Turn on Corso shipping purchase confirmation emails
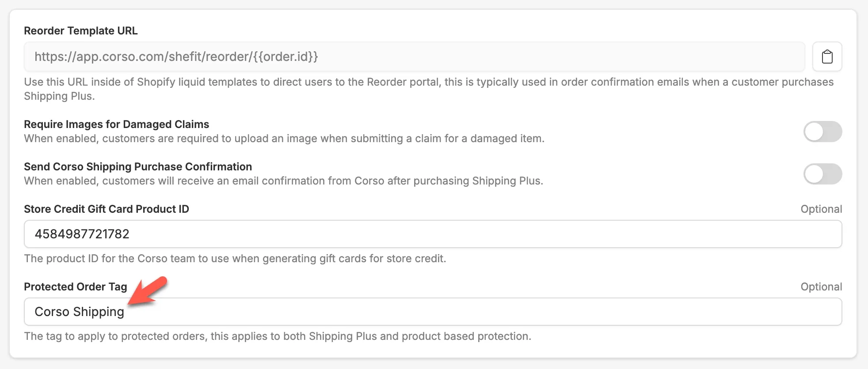Viewport: 868px width, 369px height. [823, 174]
